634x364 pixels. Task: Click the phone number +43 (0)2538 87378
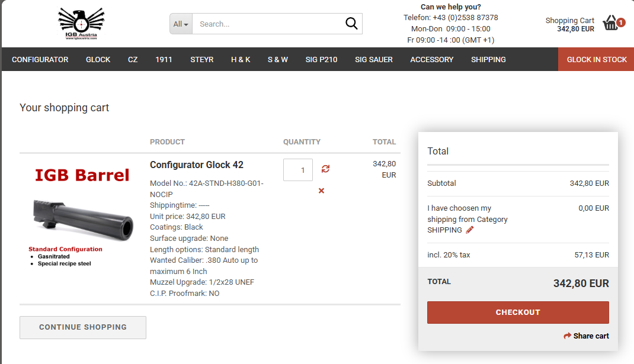(x=465, y=17)
